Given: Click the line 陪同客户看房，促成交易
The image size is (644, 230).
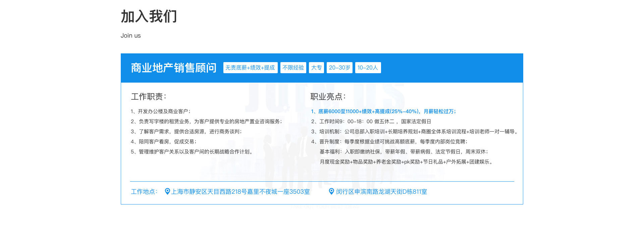Looking at the screenshot, I should click(164, 142).
